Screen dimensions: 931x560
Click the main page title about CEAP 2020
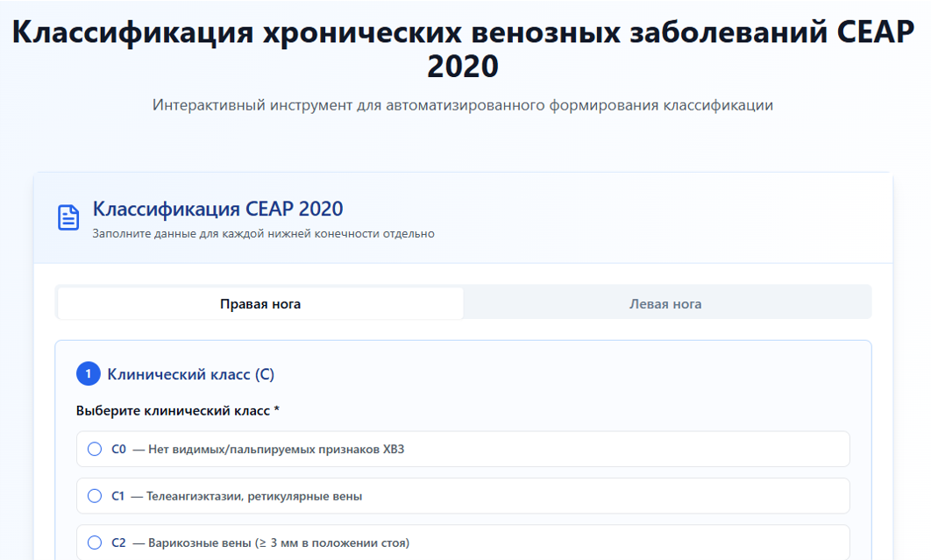(x=463, y=49)
